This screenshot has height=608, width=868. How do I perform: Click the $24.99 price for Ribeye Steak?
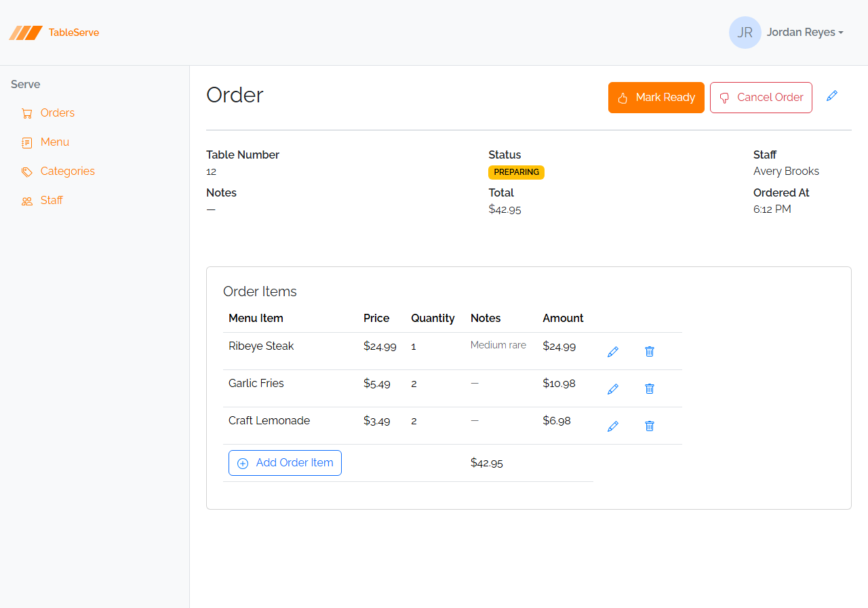click(380, 346)
